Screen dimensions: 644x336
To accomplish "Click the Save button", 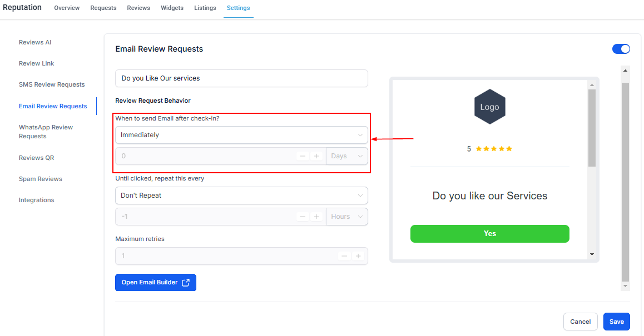I will pyautogui.click(x=617, y=322).
